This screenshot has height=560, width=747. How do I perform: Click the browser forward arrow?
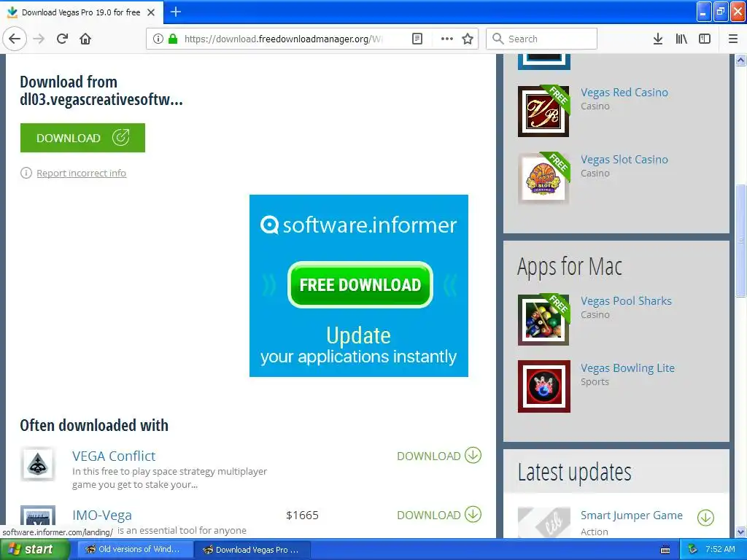39,39
